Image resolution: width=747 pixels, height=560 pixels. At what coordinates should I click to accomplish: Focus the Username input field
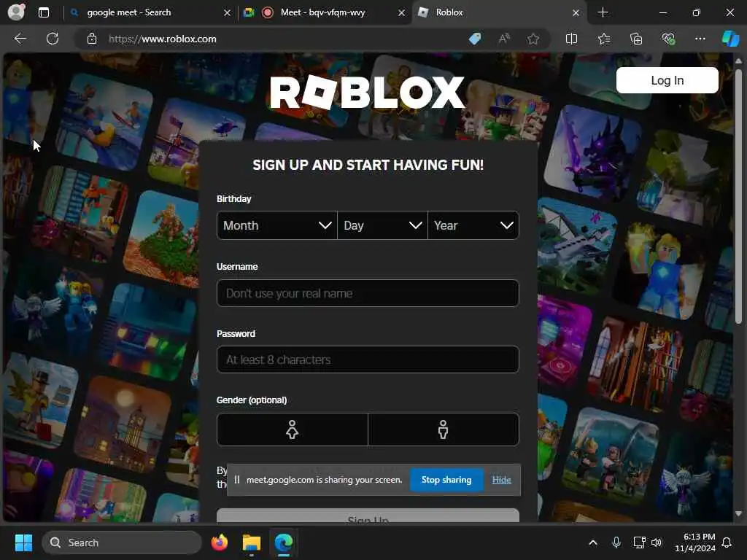(368, 293)
